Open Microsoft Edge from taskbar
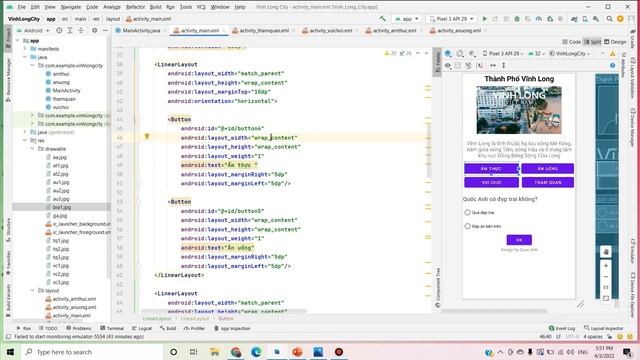This screenshot has height=360, width=640. [256, 352]
